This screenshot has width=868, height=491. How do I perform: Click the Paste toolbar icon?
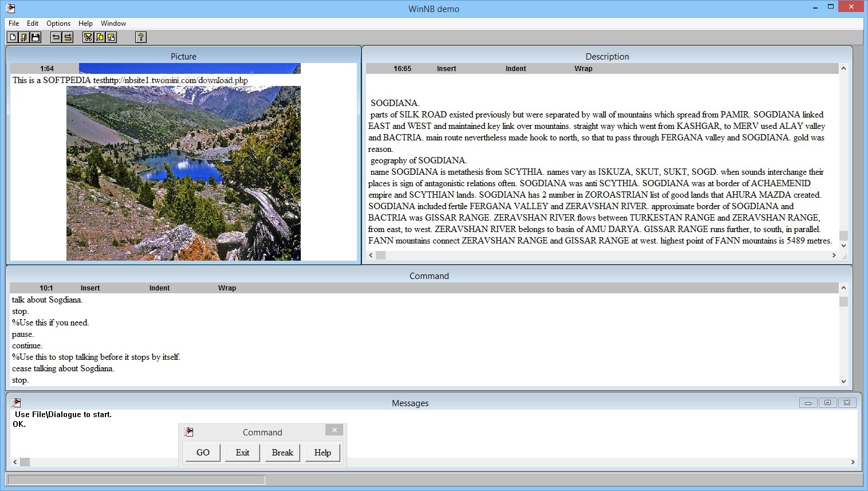(111, 37)
